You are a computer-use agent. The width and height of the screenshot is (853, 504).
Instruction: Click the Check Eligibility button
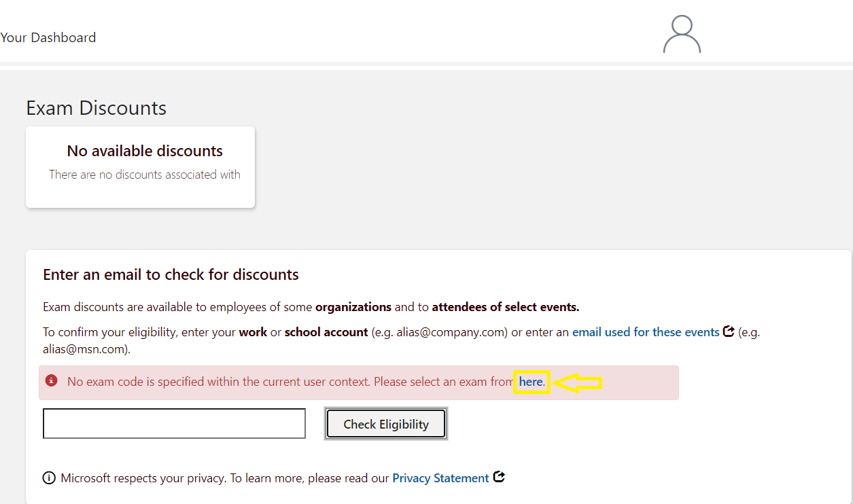tap(386, 424)
